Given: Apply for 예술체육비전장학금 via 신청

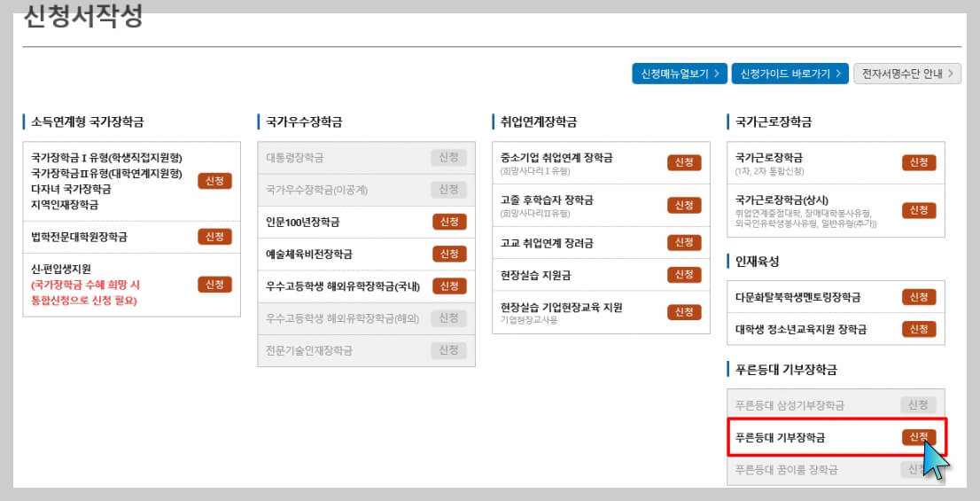Looking at the screenshot, I should coord(449,254).
